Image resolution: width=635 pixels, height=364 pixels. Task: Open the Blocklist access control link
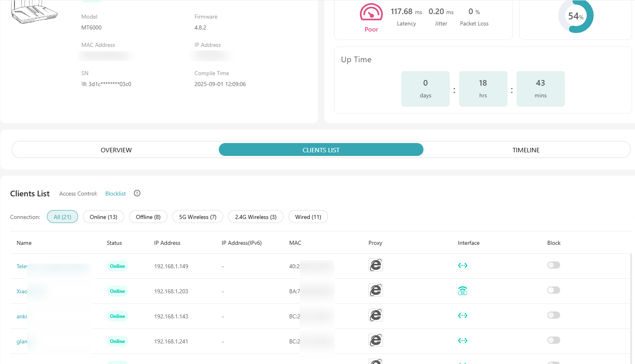115,194
